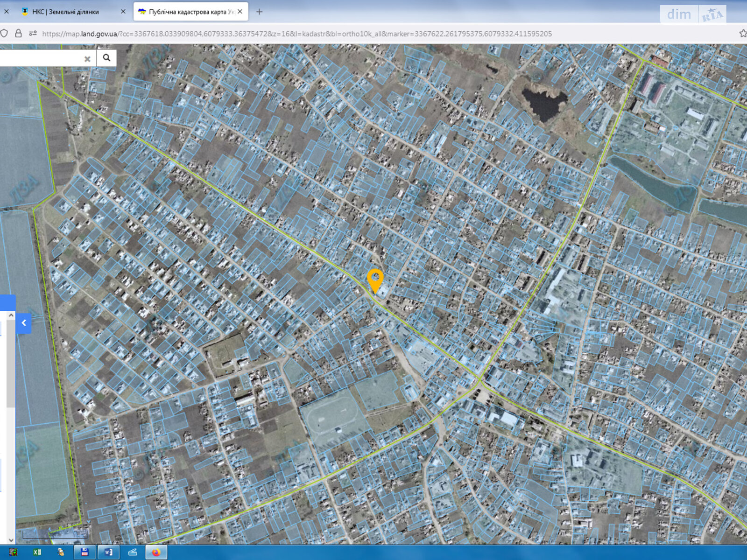
Task: Open the tracking protection shield icon
Action: pyautogui.click(x=4, y=34)
